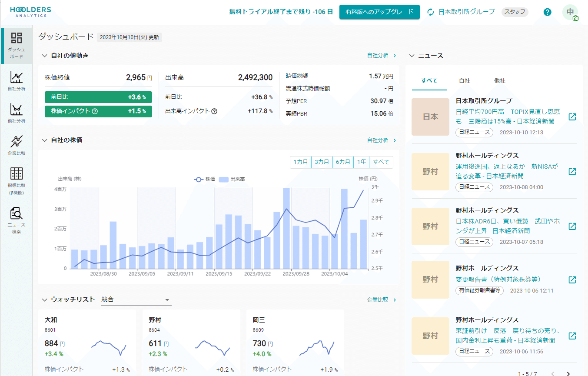The height and width of the screenshot is (376, 588).
Task: Collapse the 自社の株価 section
Action: pyautogui.click(x=43, y=140)
